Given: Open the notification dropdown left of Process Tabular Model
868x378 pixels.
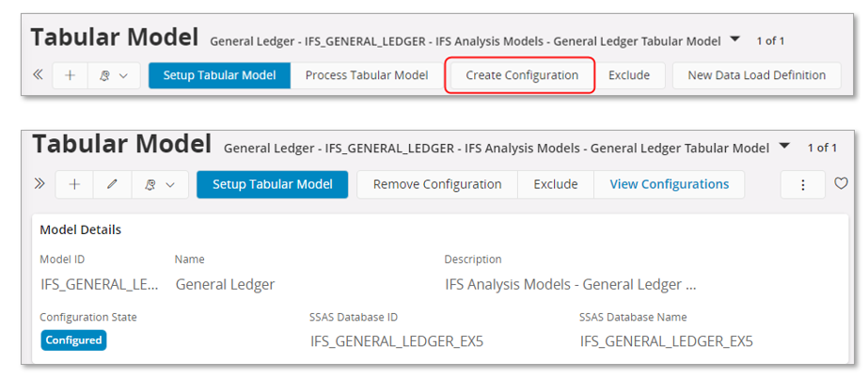Looking at the screenshot, I should [114, 75].
